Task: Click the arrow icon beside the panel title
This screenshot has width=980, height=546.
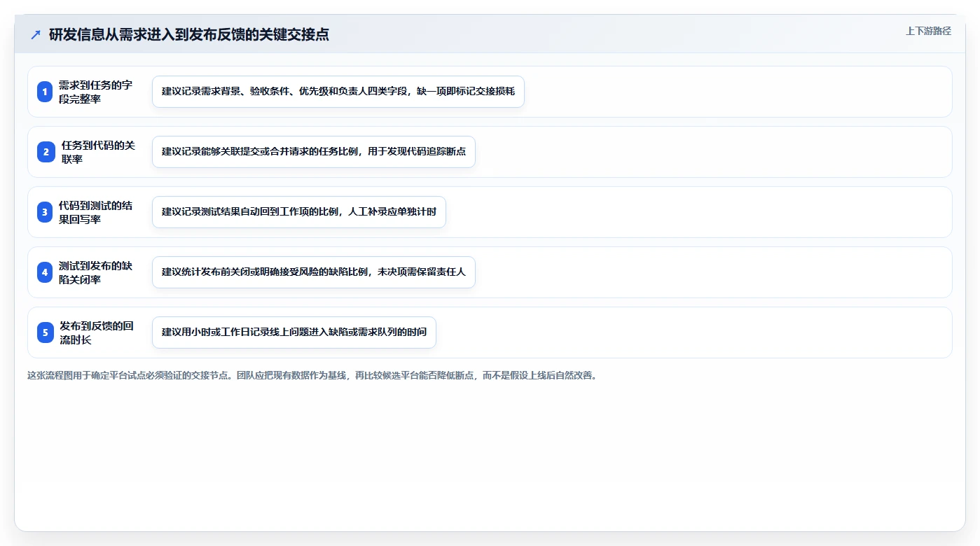Action: point(36,34)
